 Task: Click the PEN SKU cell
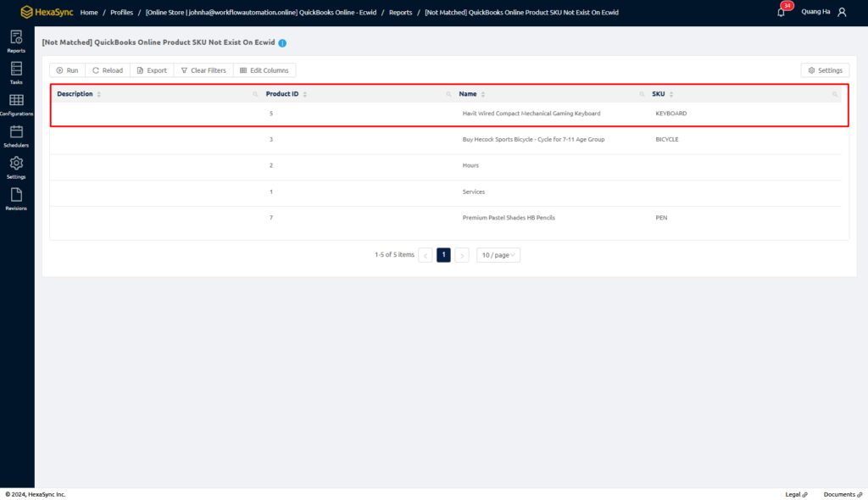click(661, 218)
